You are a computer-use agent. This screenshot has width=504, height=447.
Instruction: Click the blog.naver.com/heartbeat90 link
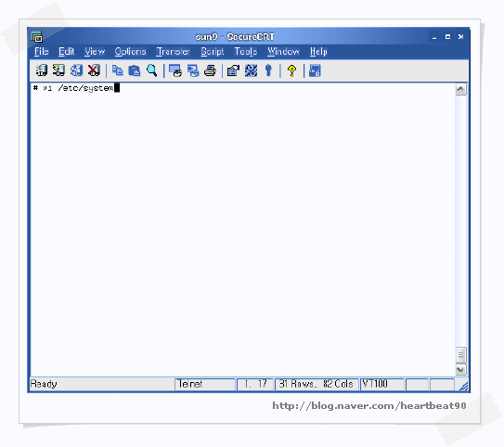[x=369, y=405]
